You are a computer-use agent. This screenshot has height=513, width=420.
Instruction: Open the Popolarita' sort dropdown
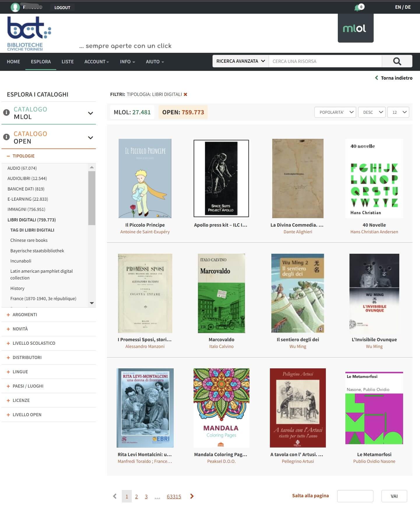coord(335,112)
